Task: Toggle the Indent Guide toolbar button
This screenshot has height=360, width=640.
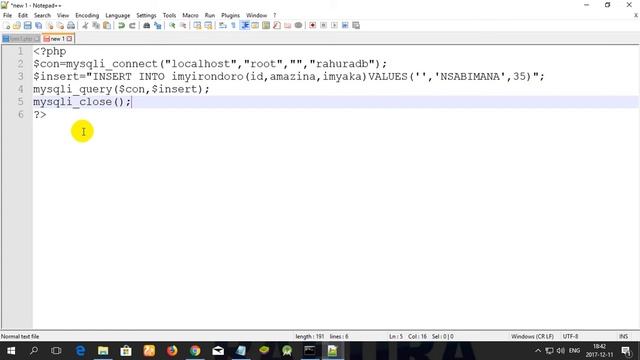Action: point(245,25)
